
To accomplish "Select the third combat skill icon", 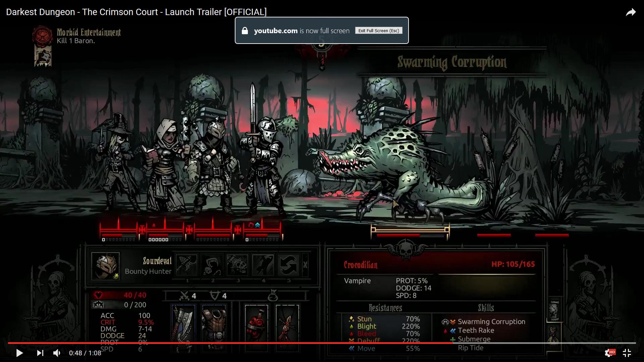I will pos(238,265).
